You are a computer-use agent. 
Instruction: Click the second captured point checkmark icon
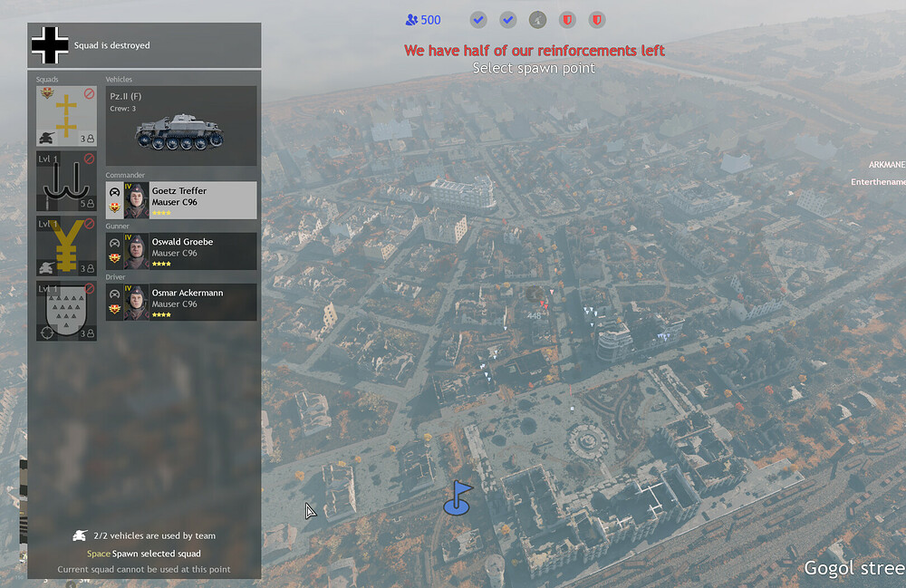(508, 20)
